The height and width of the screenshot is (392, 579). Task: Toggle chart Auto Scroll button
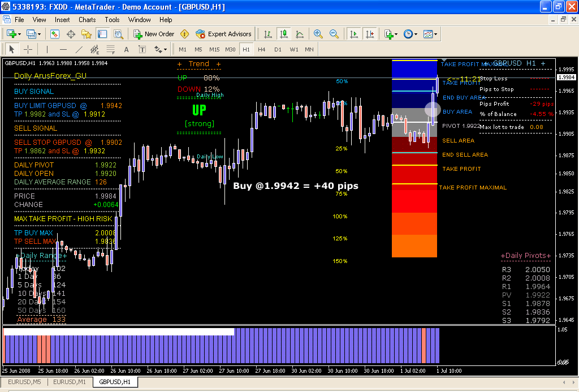pos(353,34)
